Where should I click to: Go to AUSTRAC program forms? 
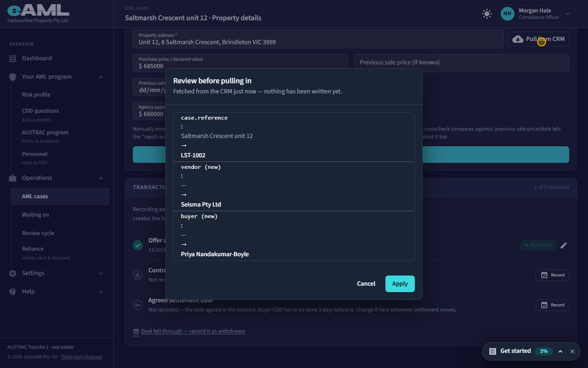60,136
